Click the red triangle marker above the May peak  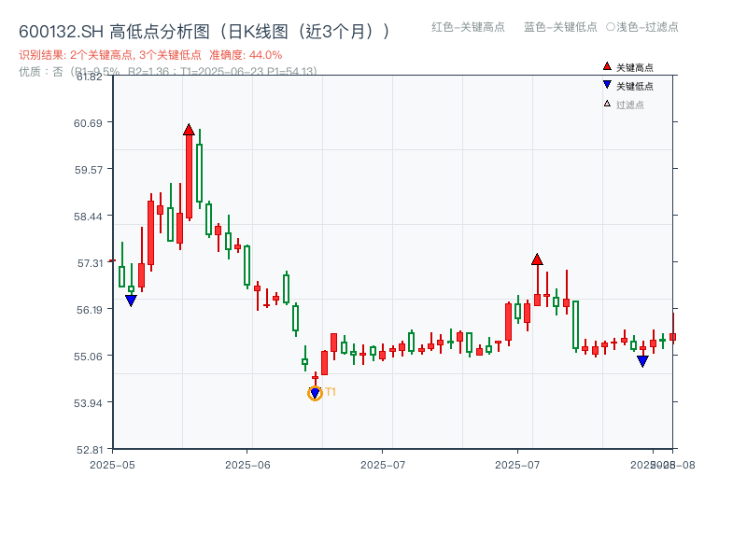tap(189, 131)
